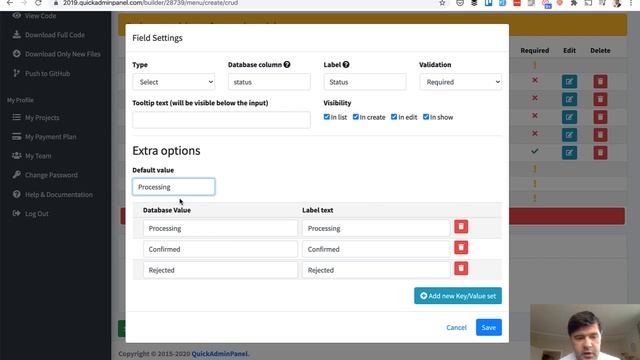Save the field settings
The width and height of the screenshot is (640, 360).
tap(489, 327)
